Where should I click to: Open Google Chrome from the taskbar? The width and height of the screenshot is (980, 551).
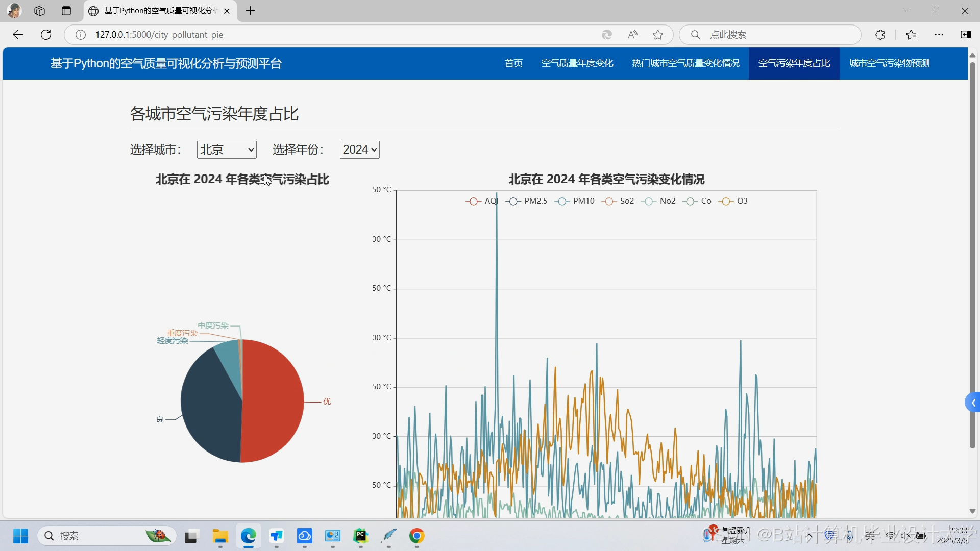tap(416, 536)
